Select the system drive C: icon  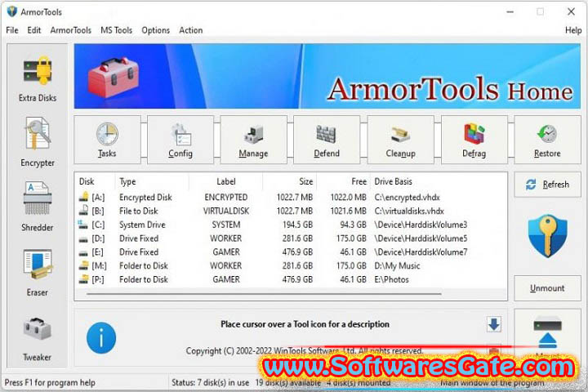82,225
